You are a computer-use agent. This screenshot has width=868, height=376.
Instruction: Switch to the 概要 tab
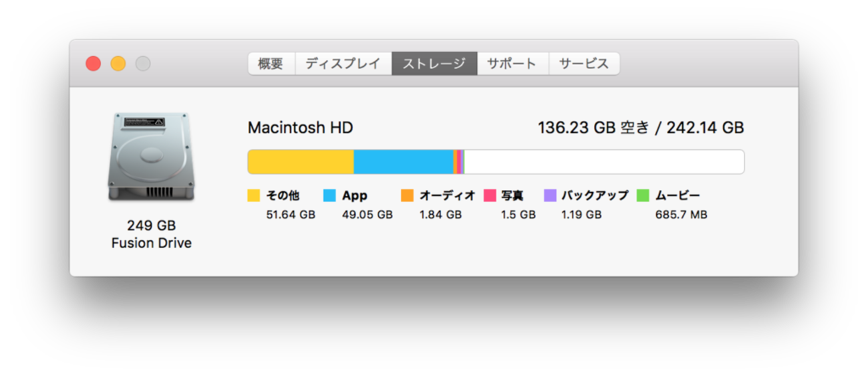pyautogui.click(x=271, y=64)
